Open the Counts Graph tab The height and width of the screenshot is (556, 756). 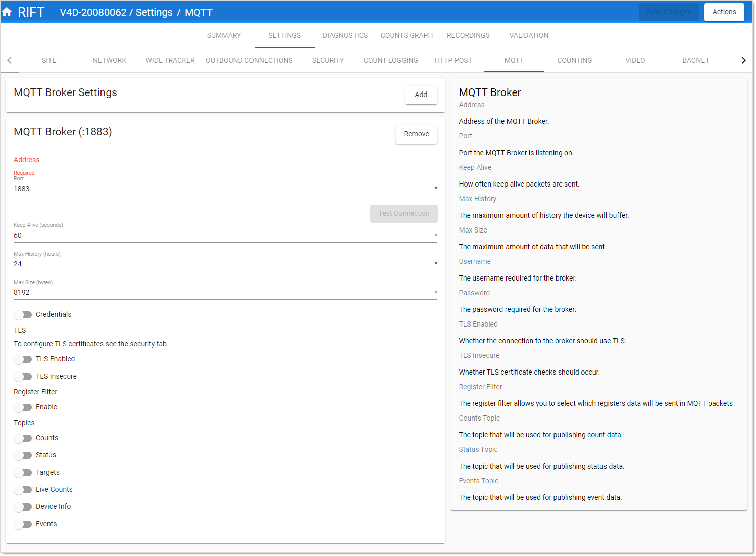click(x=407, y=35)
